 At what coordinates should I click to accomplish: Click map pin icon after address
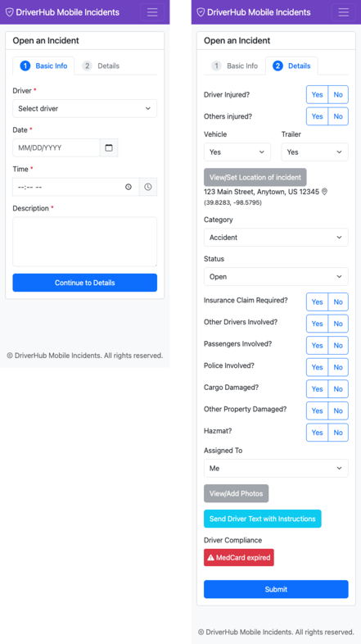324,192
